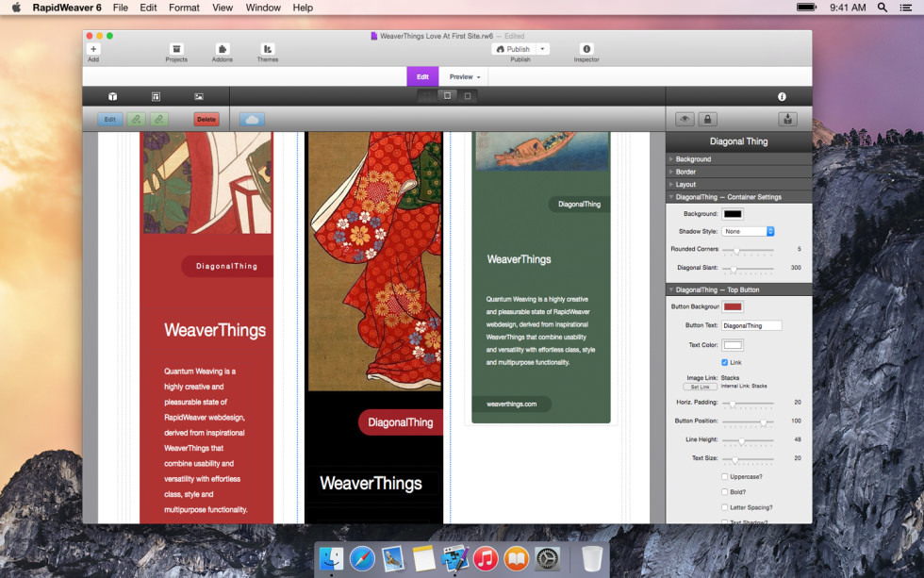Select the kimono image in the middle stack

click(375, 261)
